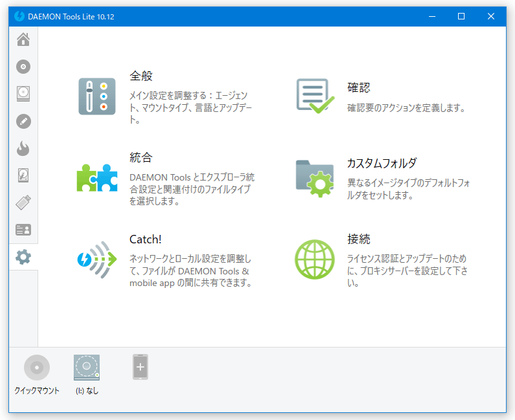515x420 pixels.
Task: Select the (I:) なし virtual drive icon
Action: tap(87, 368)
